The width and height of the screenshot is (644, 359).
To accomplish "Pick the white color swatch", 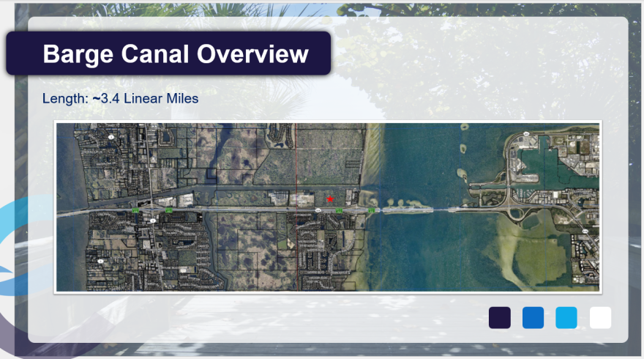I will point(600,317).
